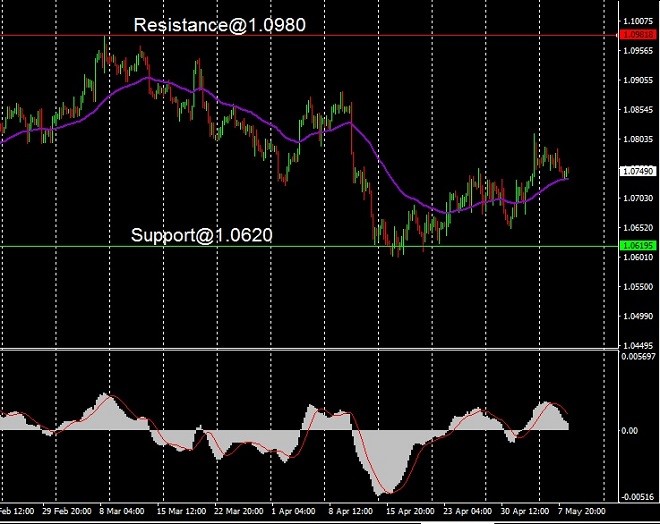Click the 1 Apr 04:00 time label
Screen dimensions: 660x524
pyautogui.click(x=293, y=511)
